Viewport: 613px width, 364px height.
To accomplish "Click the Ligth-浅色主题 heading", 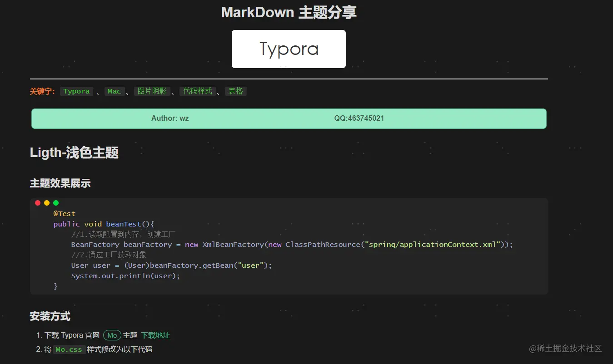I will click(74, 152).
